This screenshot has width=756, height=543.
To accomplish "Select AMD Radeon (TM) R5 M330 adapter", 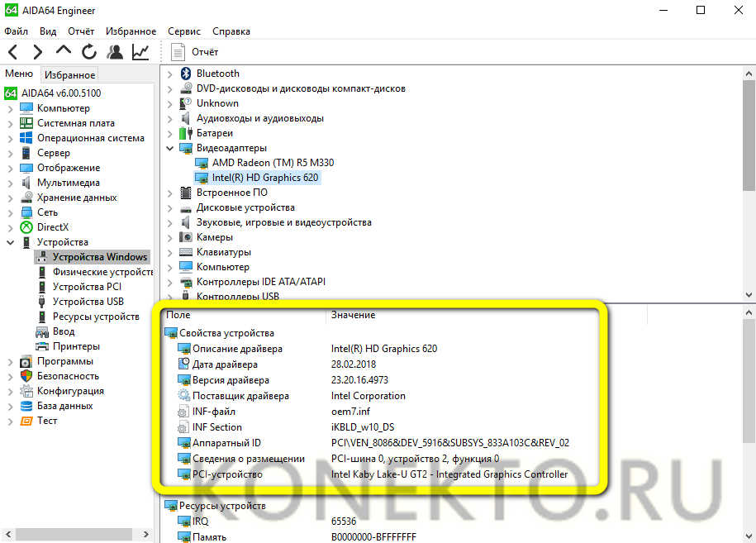I will click(273, 163).
